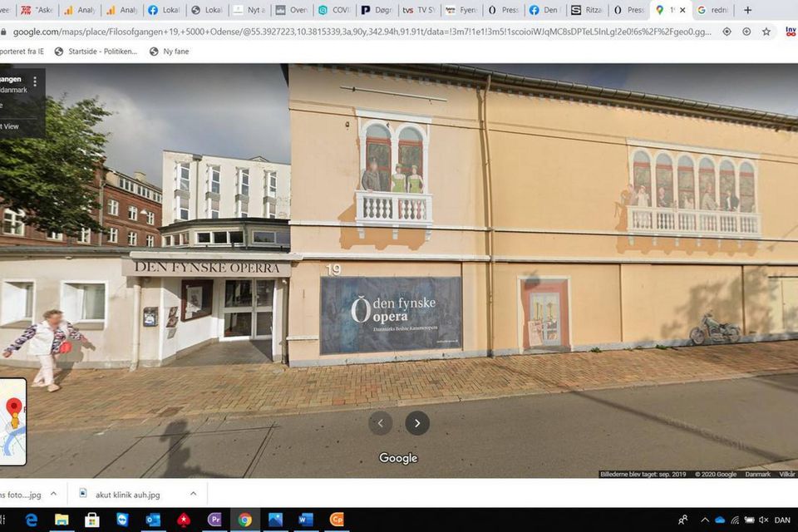Screen dimensions: 798x532
Task: Open the downloaded "foto....jpg" file
Action: coord(20,495)
